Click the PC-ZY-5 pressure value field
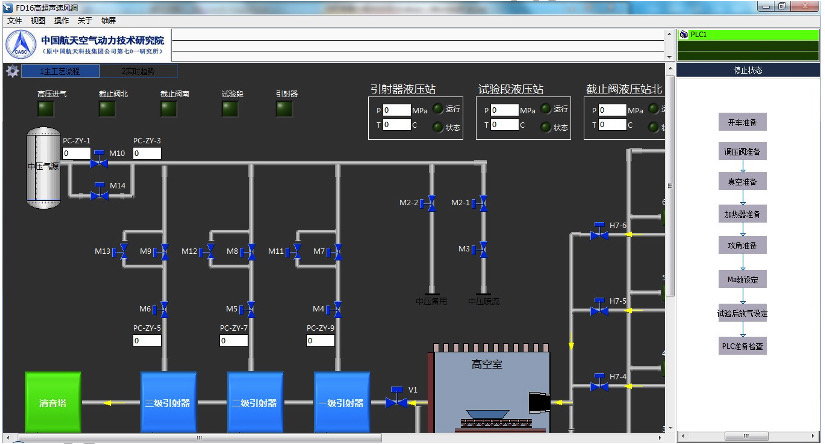825x444 pixels. point(147,340)
